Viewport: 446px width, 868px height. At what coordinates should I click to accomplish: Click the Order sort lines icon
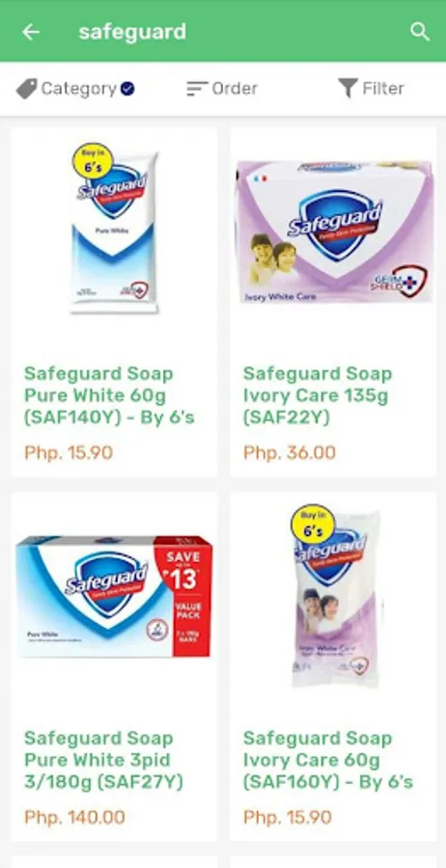196,89
